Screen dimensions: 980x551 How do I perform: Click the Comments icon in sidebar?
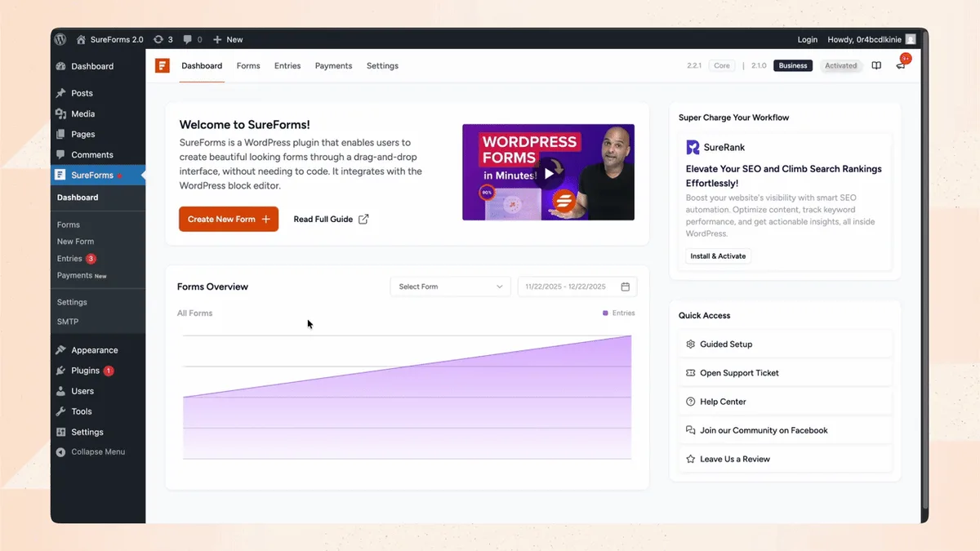pos(60,154)
